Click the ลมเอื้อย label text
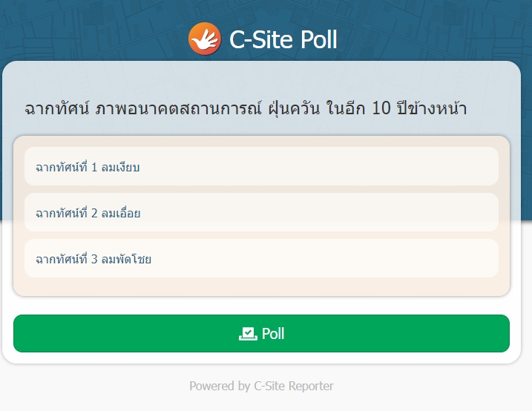The width and height of the screenshot is (532, 411). click(x=121, y=213)
